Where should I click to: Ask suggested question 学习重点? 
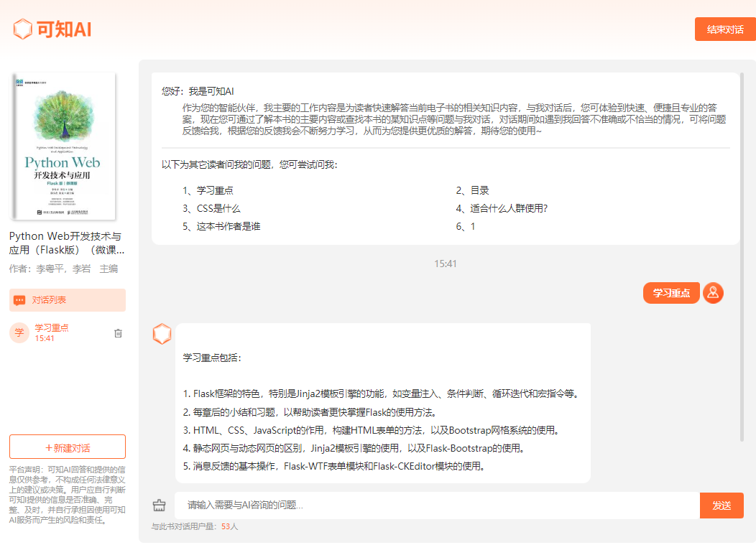click(x=215, y=190)
